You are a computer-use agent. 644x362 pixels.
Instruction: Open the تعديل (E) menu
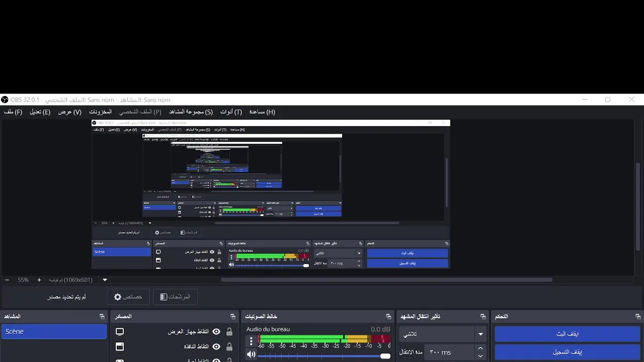tap(40, 112)
